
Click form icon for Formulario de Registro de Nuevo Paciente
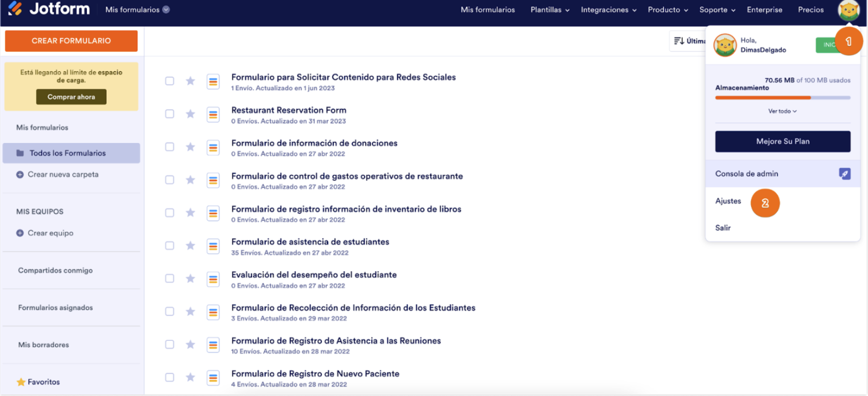[213, 378]
